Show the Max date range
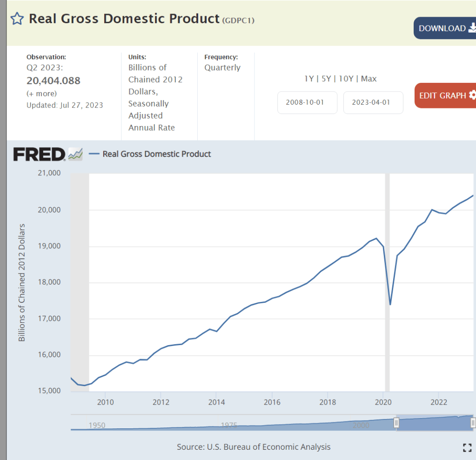 (x=369, y=79)
